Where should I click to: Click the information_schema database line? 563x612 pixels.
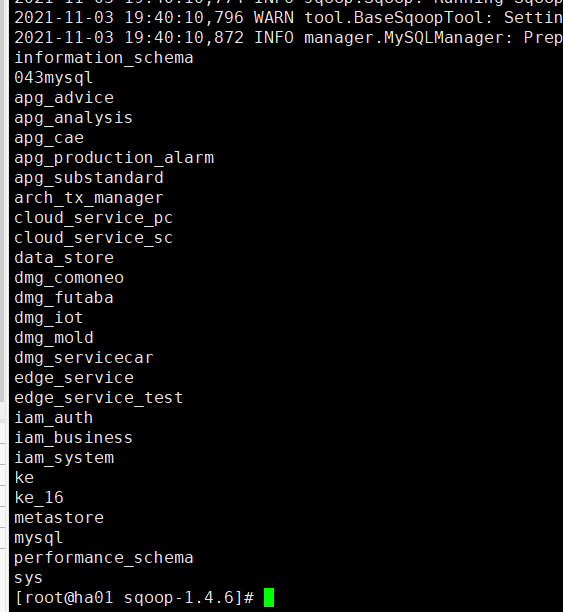pos(104,58)
